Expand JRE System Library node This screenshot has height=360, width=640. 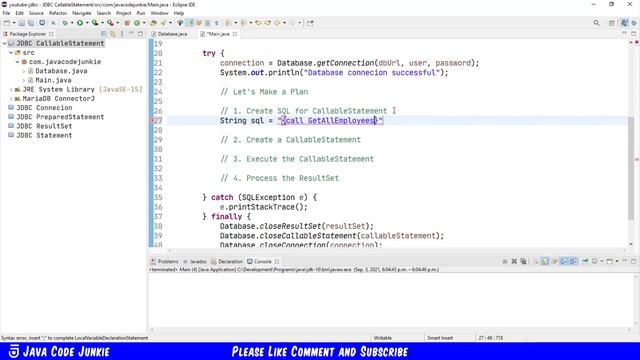pos(11,89)
